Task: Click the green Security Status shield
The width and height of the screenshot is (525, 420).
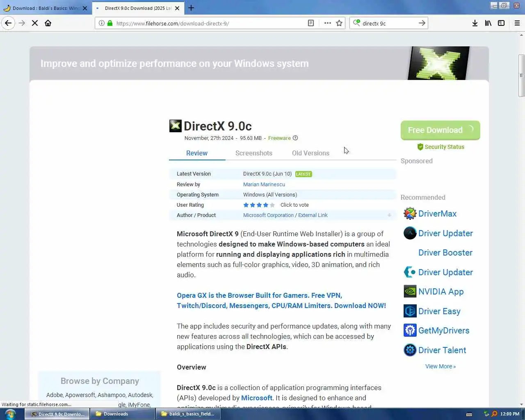Action: point(420,147)
